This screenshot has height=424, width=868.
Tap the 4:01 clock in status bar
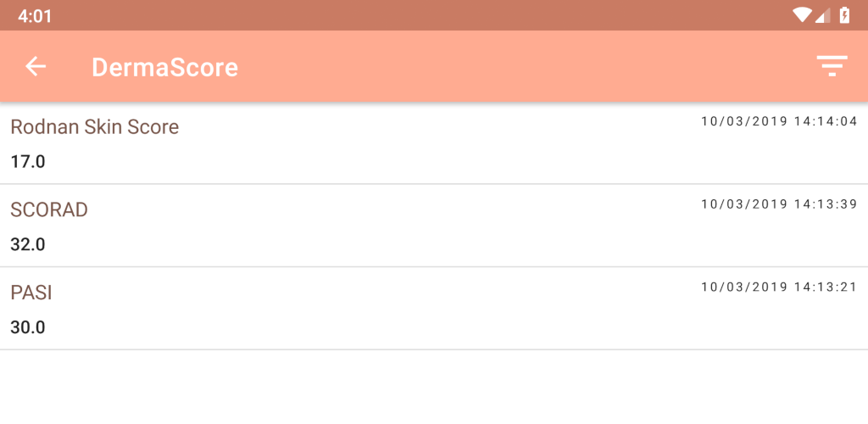pyautogui.click(x=34, y=16)
